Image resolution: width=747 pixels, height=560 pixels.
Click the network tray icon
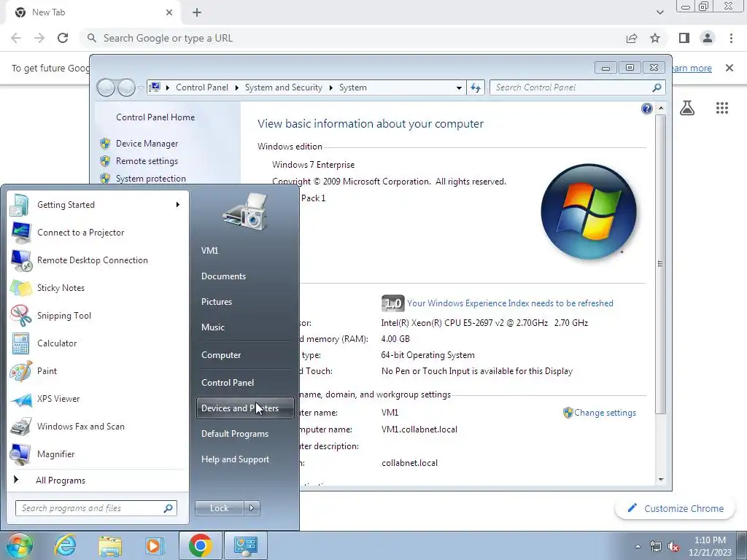click(x=656, y=546)
